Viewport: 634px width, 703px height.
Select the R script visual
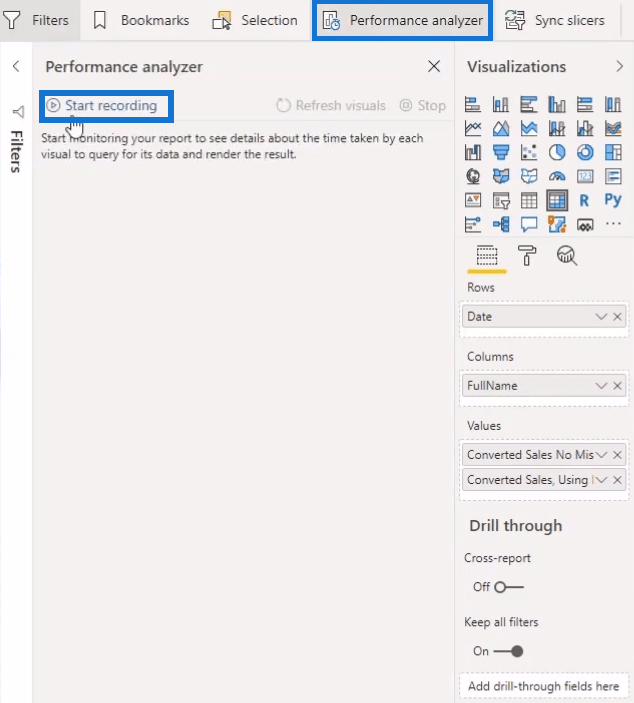pyautogui.click(x=584, y=200)
